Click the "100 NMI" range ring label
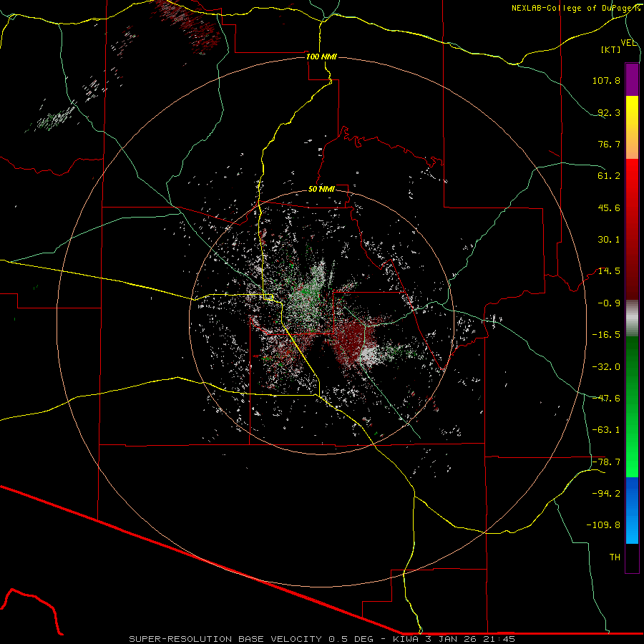Screen dimensions: 644x644 pyautogui.click(x=321, y=57)
